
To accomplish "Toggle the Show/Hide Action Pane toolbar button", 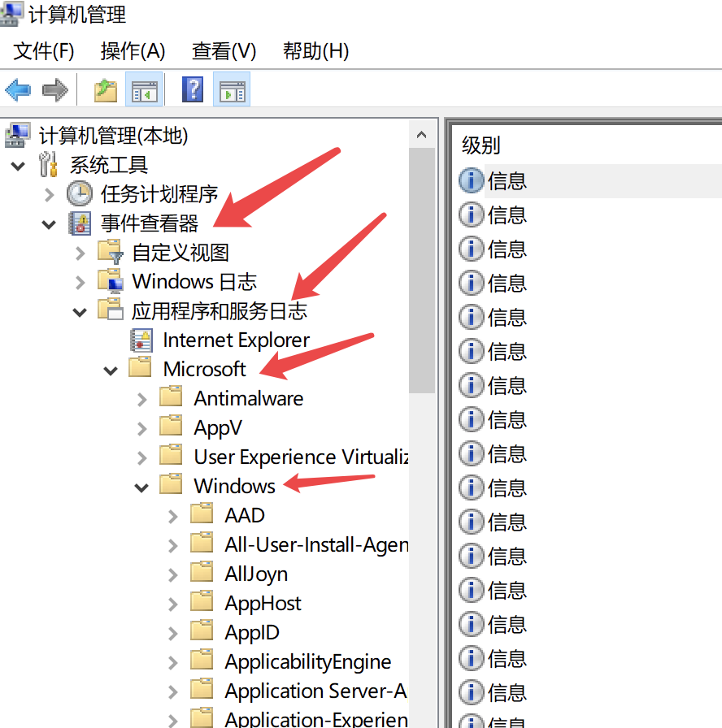I will pyautogui.click(x=232, y=89).
